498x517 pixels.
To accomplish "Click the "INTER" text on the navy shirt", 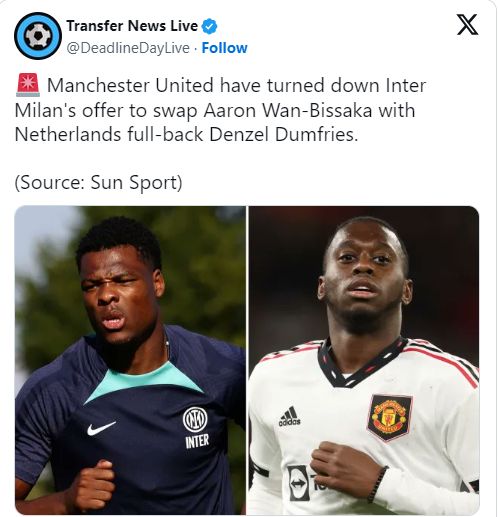I will (x=197, y=441).
